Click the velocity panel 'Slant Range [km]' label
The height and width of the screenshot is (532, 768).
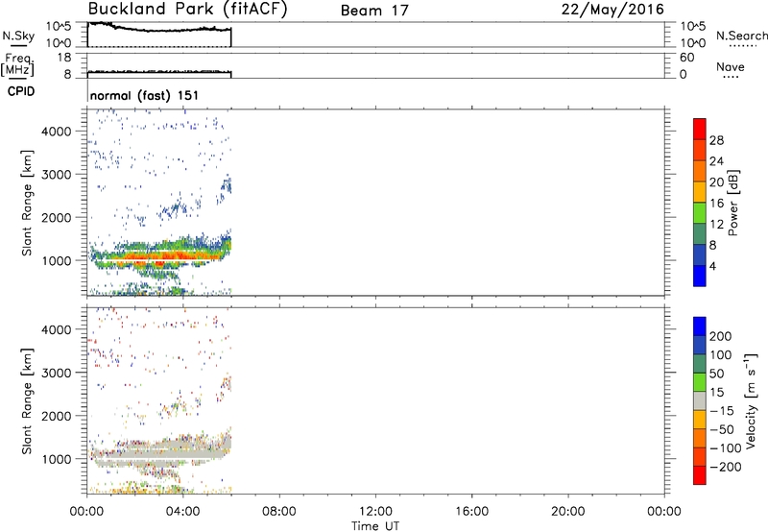point(27,401)
